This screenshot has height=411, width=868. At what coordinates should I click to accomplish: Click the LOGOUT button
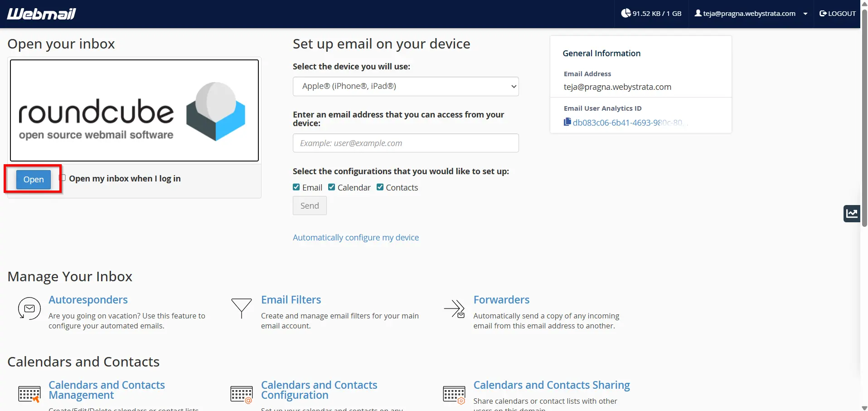click(838, 14)
